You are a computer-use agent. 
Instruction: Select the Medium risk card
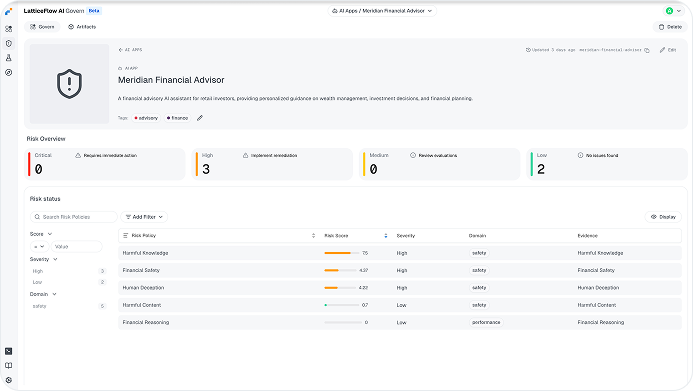coord(440,164)
